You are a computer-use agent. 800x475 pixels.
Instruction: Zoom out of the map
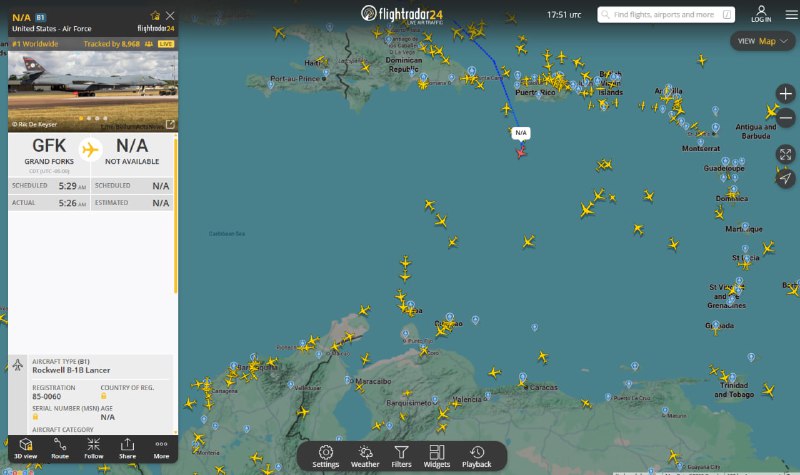click(x=785, y=117)
